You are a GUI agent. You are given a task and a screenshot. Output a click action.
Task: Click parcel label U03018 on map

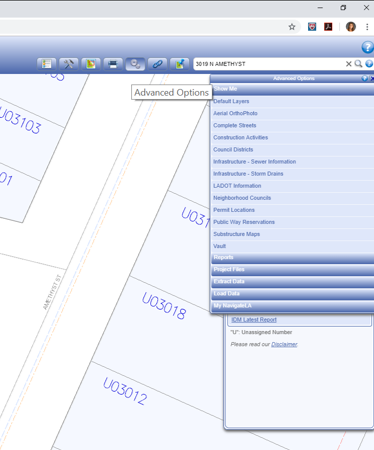click(164, 306)
